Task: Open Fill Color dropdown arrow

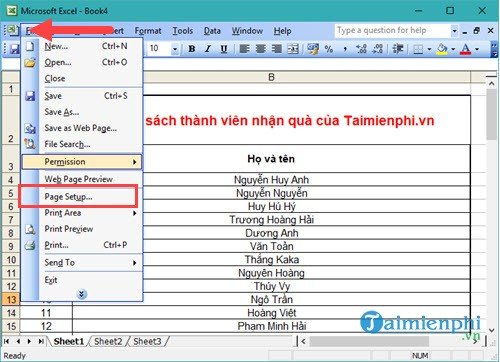Action: coord(453,49)
